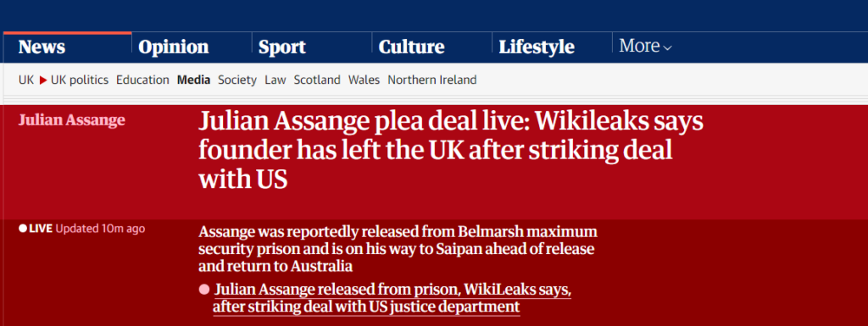Select the Media subsection link

click(194, 80)
